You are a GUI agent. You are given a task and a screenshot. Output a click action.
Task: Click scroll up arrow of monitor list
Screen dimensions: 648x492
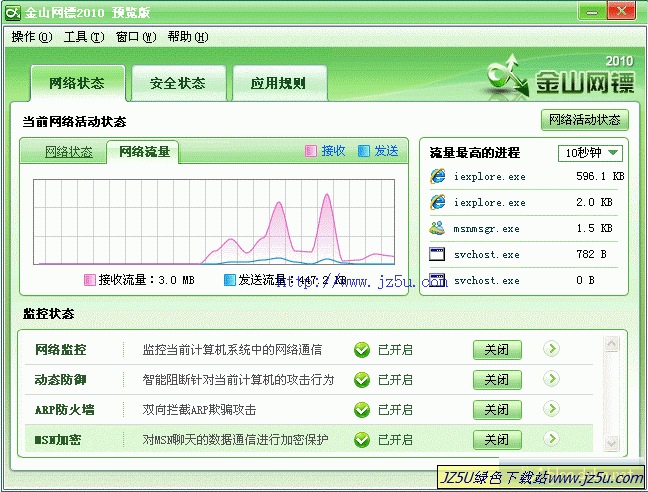[x=612, y=344]
